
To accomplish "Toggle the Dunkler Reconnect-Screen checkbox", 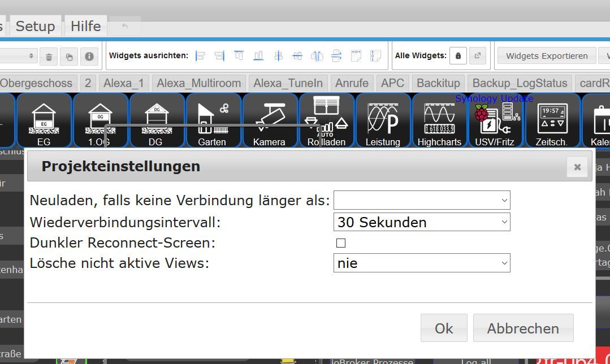I will tap(341, 243).
